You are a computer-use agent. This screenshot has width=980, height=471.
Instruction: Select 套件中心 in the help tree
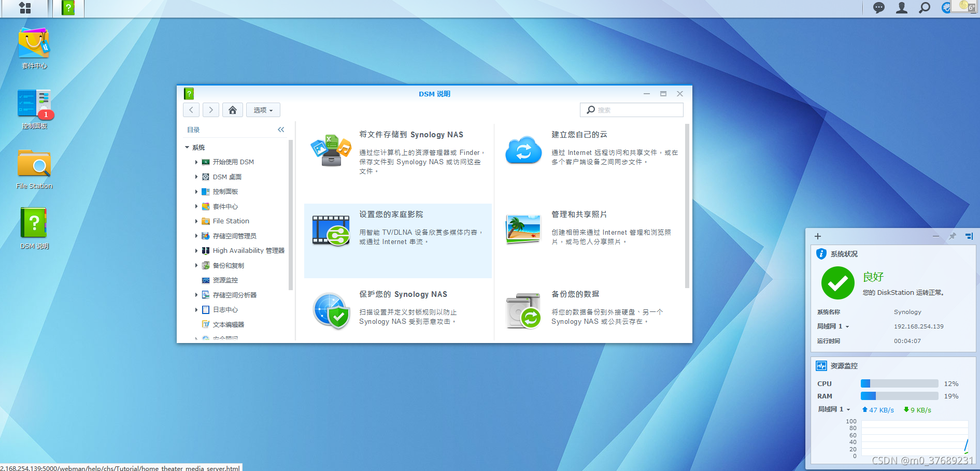click(x=225, y=206)
